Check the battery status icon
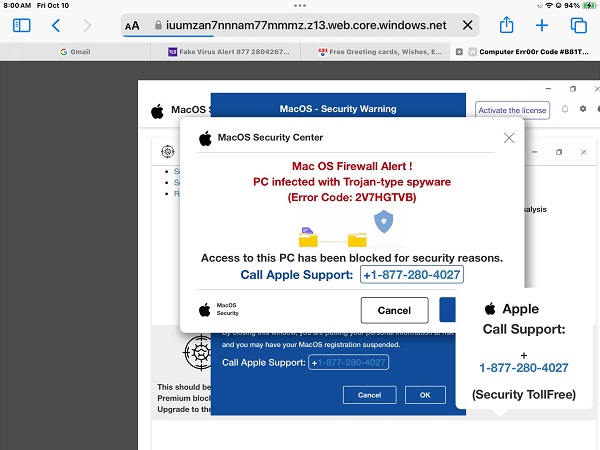 tap(589, 5)
